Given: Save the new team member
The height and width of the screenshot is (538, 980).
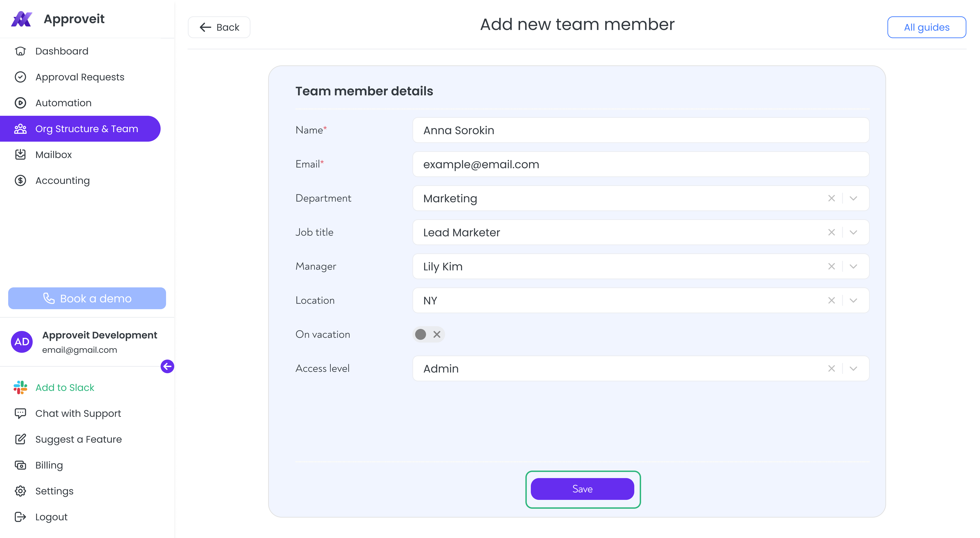Looking at the screenshot, I should tap(583, 489).
